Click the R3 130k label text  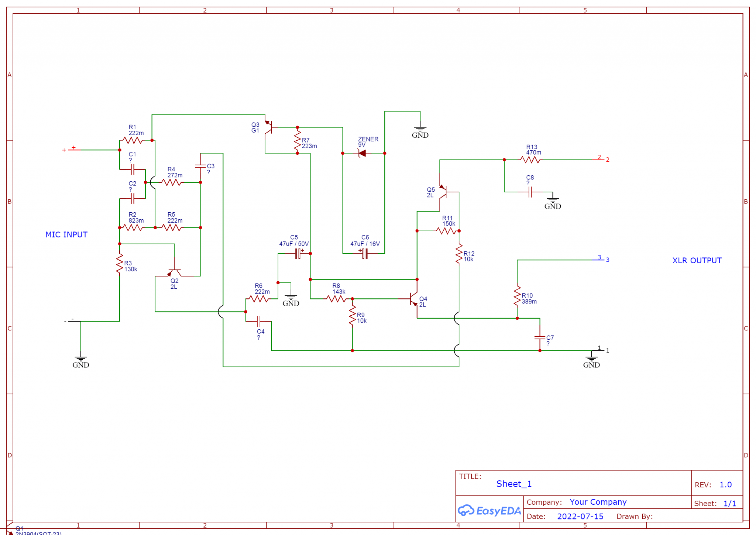tap(131, 266)
